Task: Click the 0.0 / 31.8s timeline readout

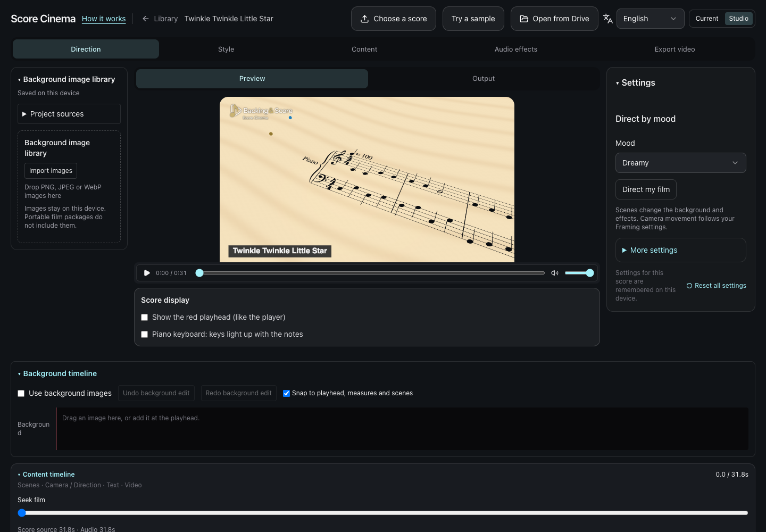Action: pos(732,475)
